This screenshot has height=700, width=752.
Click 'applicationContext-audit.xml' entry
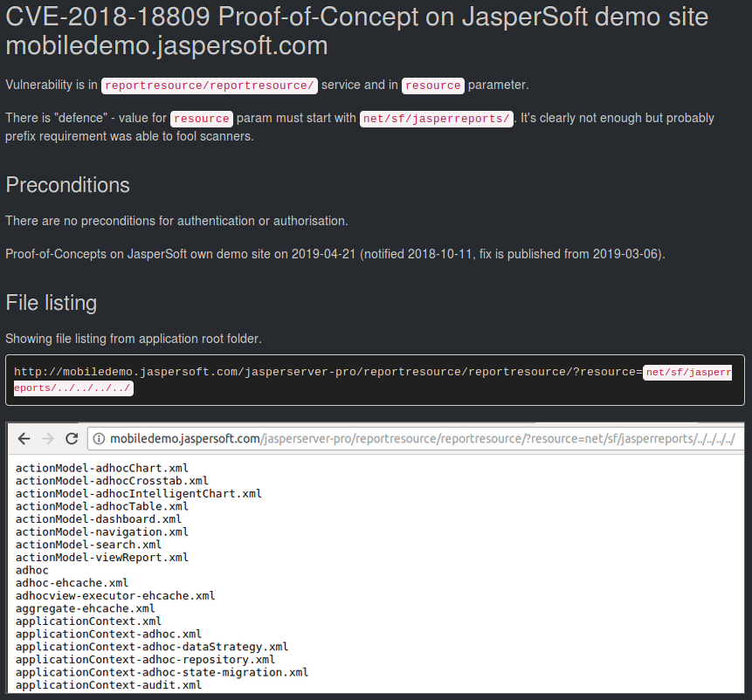coord(108,685)
